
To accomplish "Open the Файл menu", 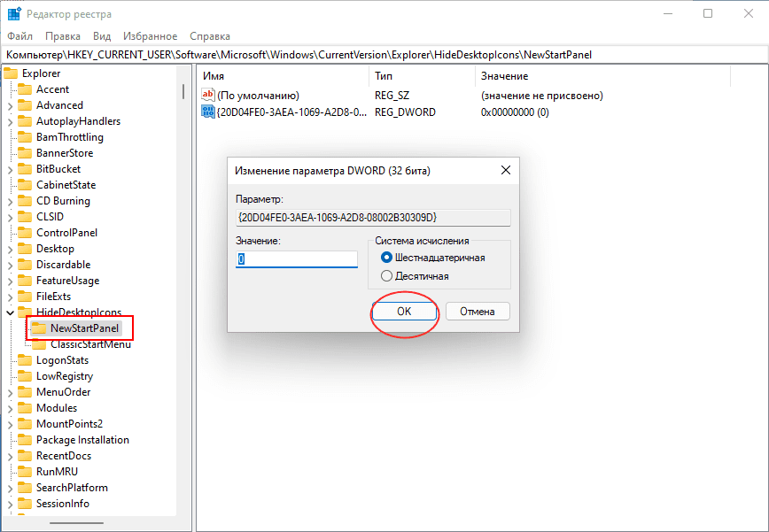I will (20, 36).
